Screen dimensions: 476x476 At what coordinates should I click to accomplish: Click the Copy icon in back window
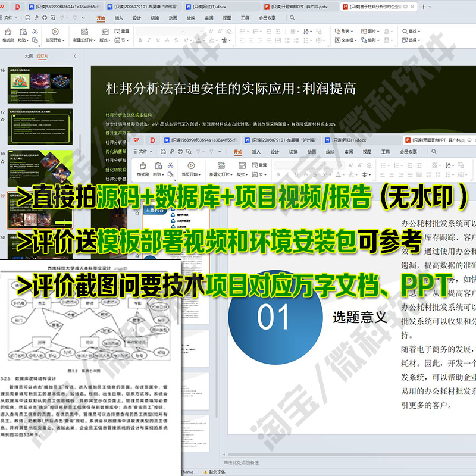(x=35, y=40)
